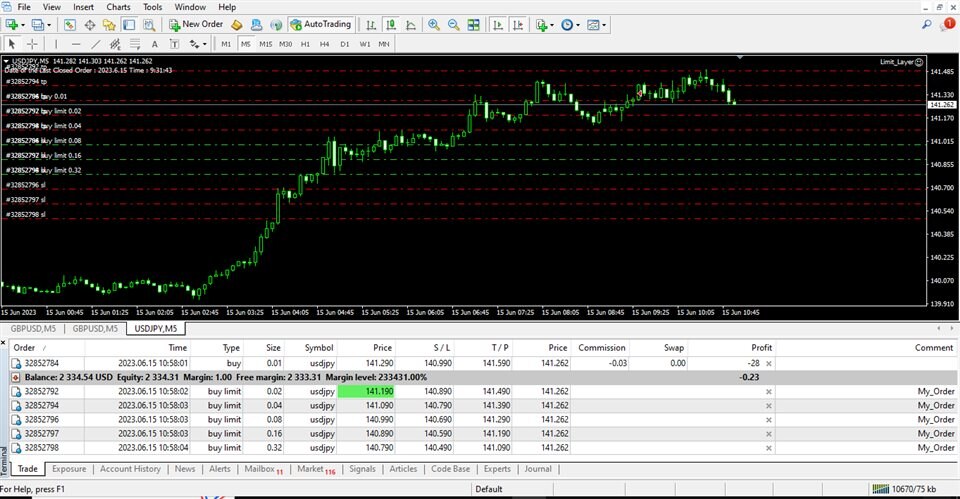
Task: Draw Fibonacci retracement tool
Action: tap(135, 44)
